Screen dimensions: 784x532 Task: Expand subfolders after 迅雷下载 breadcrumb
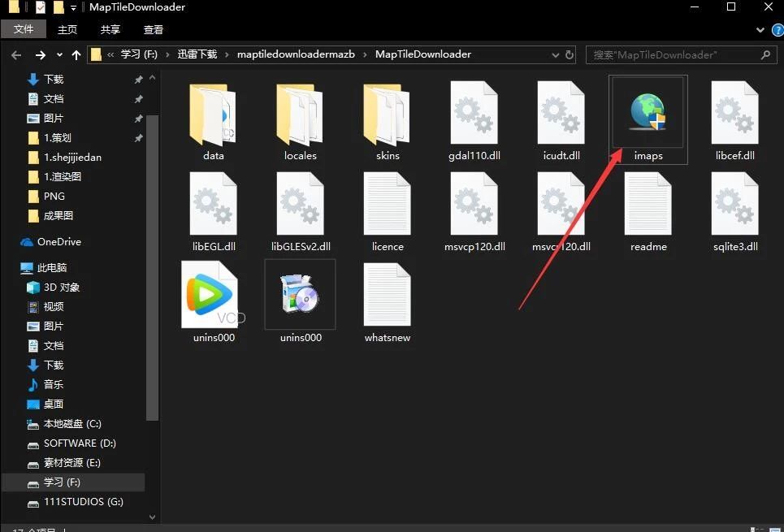[227, 54]
